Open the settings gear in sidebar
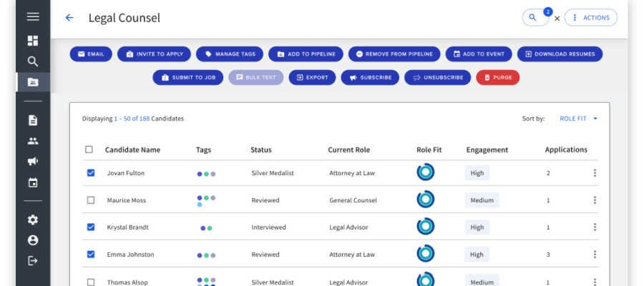The width and height of the screenshot is (644, 286). (x=33, y=220)
